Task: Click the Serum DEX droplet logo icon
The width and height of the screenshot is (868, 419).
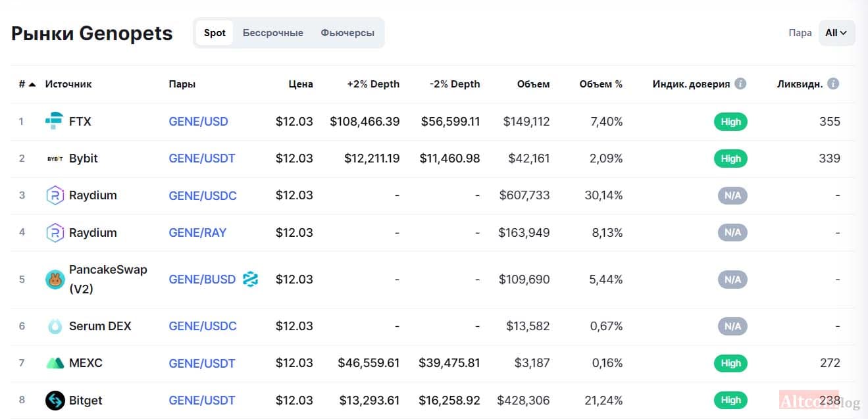Action: (x=54, y=326)
